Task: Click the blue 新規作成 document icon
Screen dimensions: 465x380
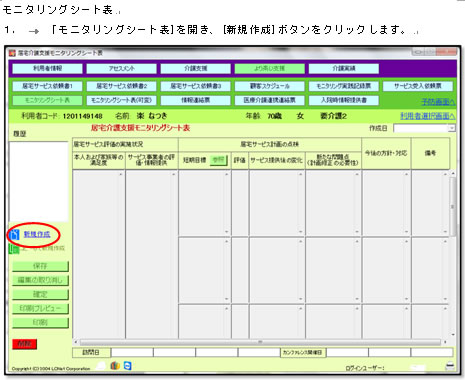Action: pos(14,234)
